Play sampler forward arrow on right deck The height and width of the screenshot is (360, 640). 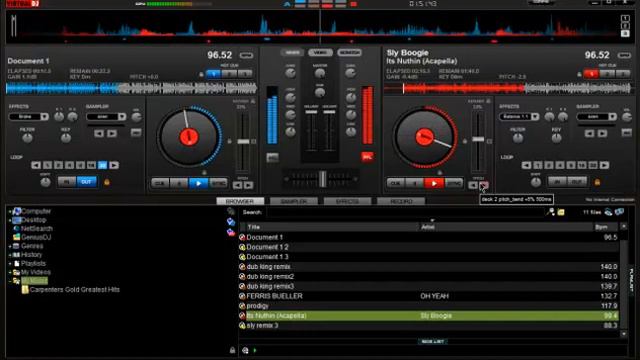[x=602, y=133]
